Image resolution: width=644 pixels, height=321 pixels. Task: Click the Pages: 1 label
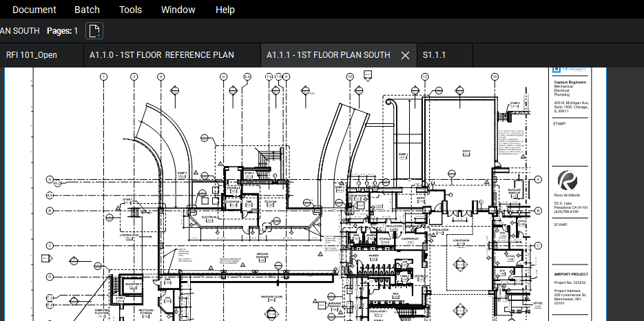coord(62,30)
